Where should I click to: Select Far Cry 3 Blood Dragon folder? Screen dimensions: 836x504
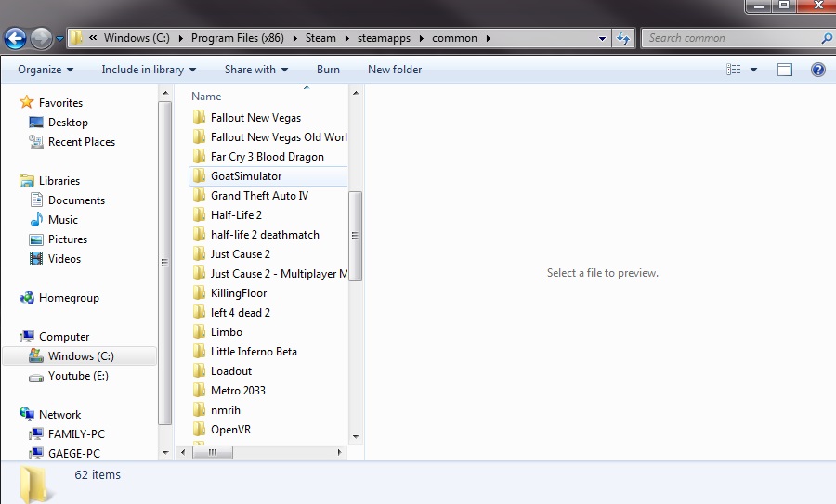tap(268, 157)
